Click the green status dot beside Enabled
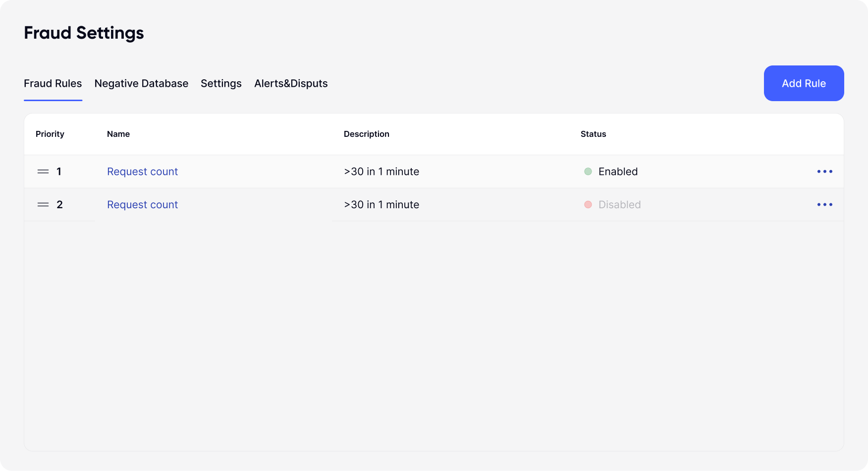Screen dimensions: 868x471 (x=588, y=172)
